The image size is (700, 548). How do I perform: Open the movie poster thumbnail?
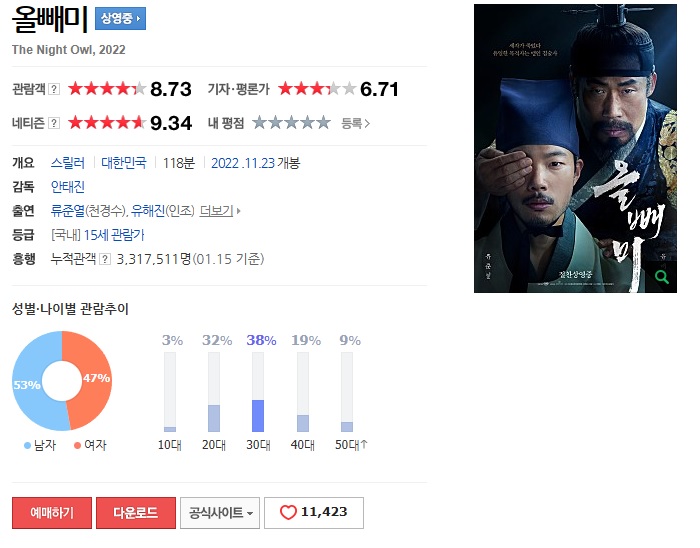click(x=575, y=149)
